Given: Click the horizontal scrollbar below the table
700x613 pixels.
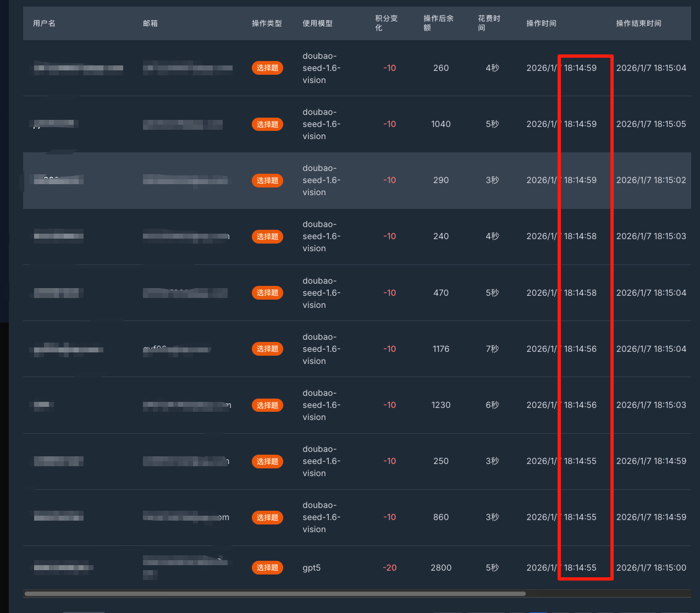Looking at the screenshot, I should click(275, 594).
